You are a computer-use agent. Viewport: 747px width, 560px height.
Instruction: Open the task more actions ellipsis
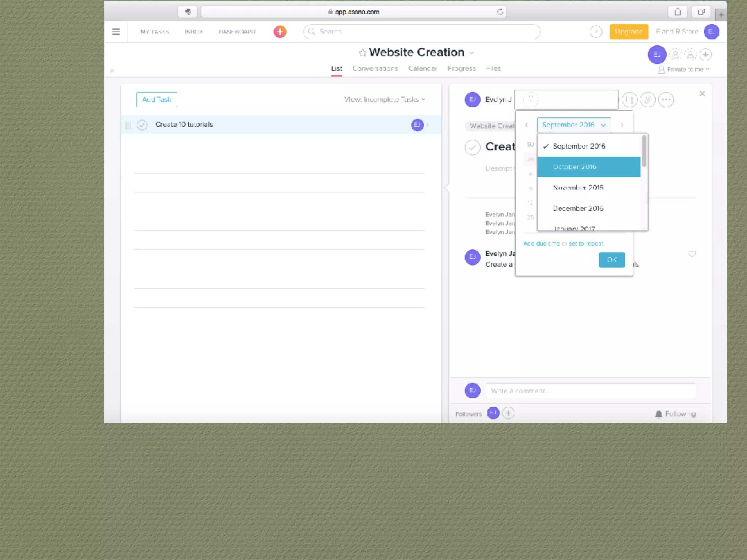click(x=666, y=100)
